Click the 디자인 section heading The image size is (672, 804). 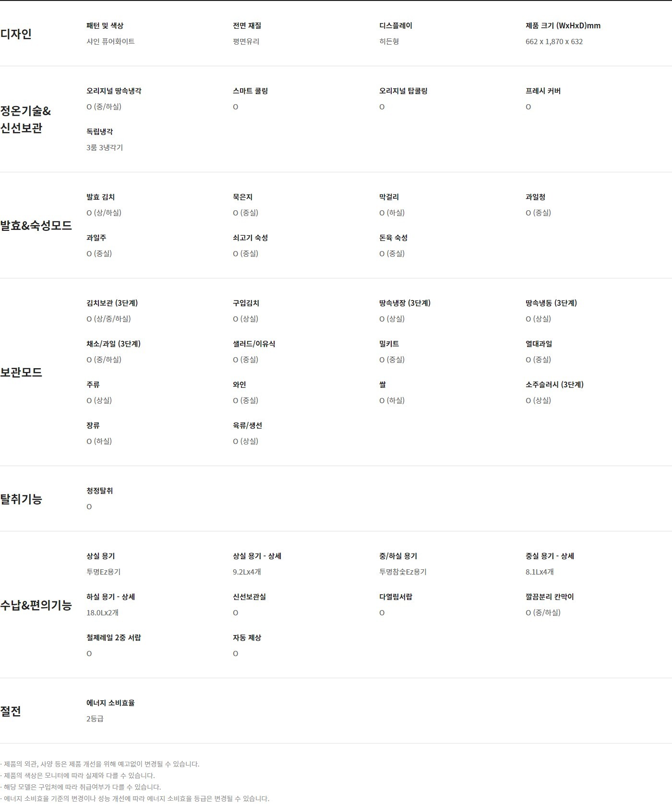(x=16, y=34)
